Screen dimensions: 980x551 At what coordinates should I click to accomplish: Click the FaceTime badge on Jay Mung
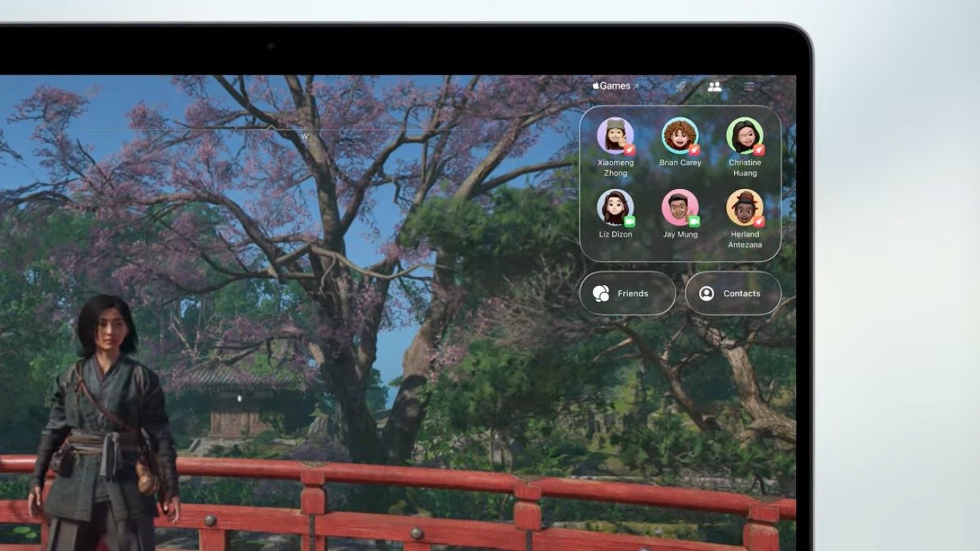[x=694, y=222]
